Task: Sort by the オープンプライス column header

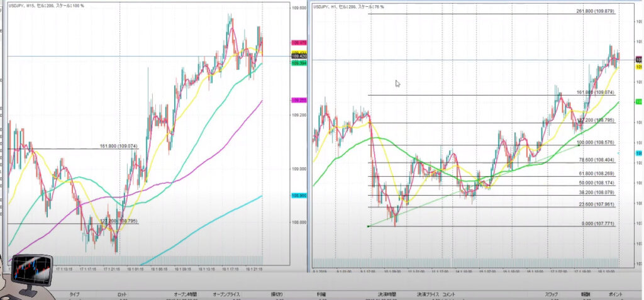Action: pos(226,294)
